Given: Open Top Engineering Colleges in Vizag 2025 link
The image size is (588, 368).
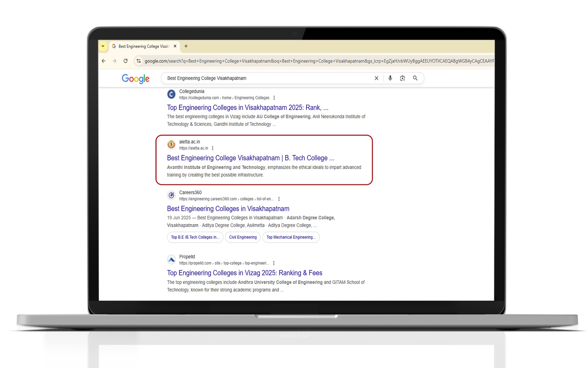Looking at the screenshot, I should click(x=244, y=273).
